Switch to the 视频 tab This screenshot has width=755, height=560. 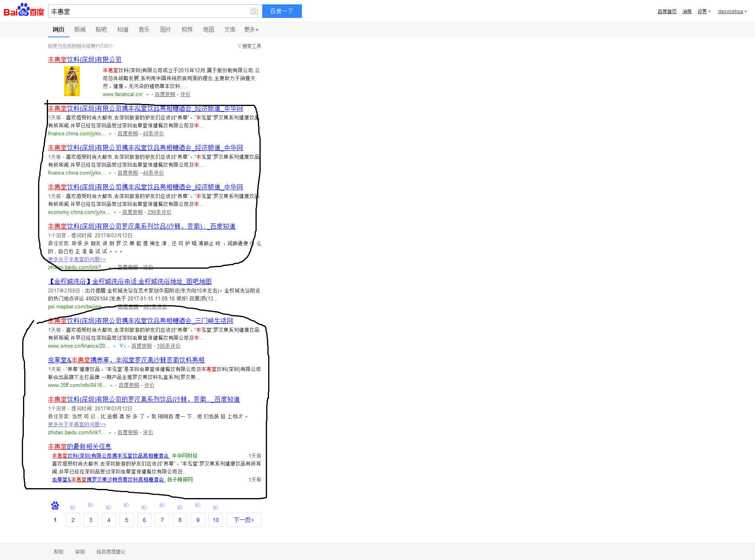coord(187,29)
